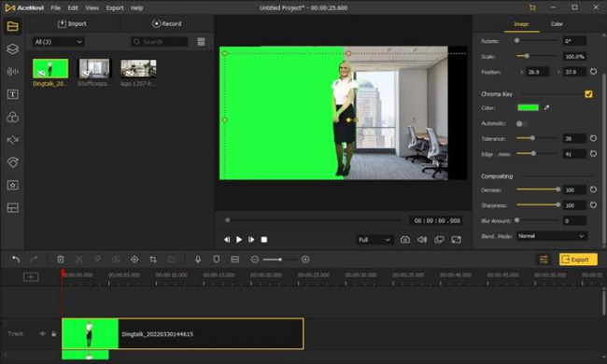Open the Help menu
This screenshot has width=607, height=364.
136,7
